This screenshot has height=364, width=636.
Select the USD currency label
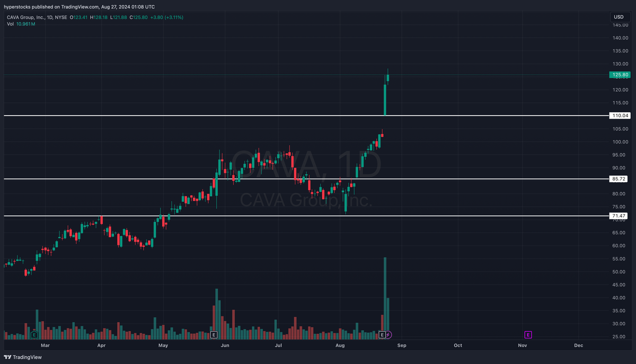618,16
